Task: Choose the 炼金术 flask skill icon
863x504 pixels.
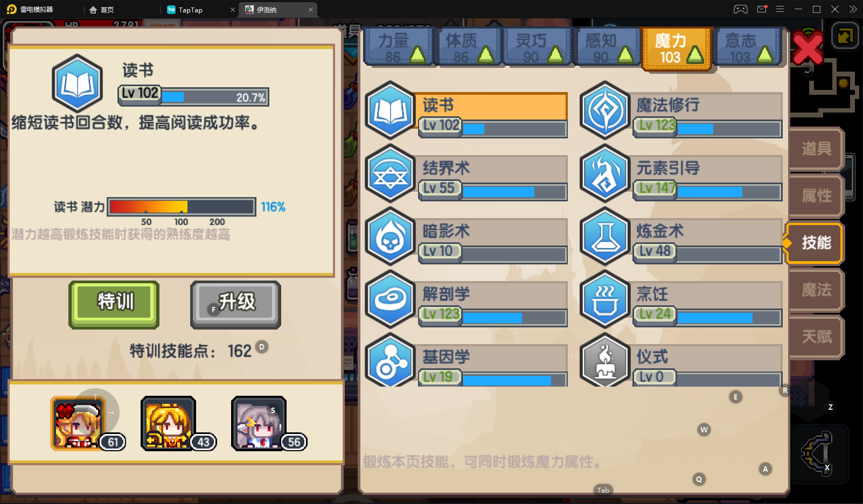Action: point(605,236)
